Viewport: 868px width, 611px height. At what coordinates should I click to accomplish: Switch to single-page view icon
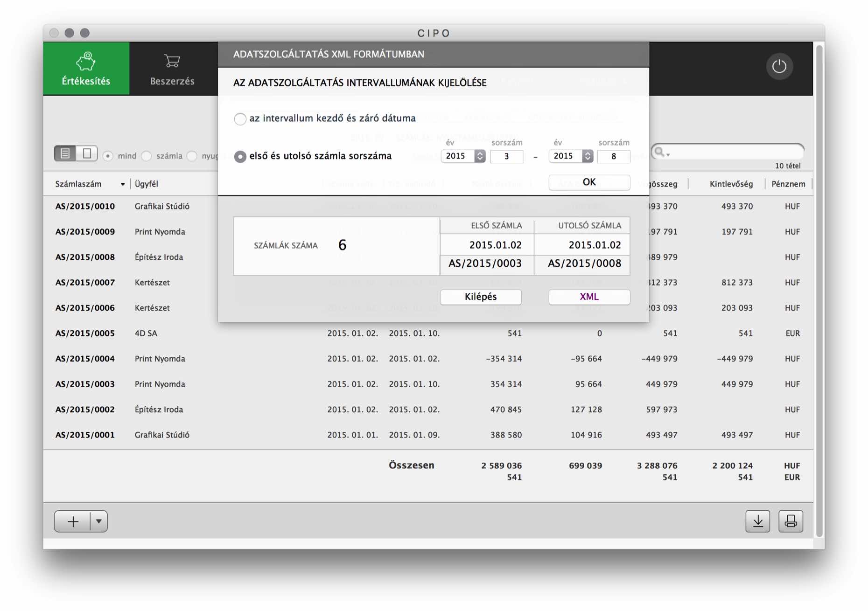87,153
